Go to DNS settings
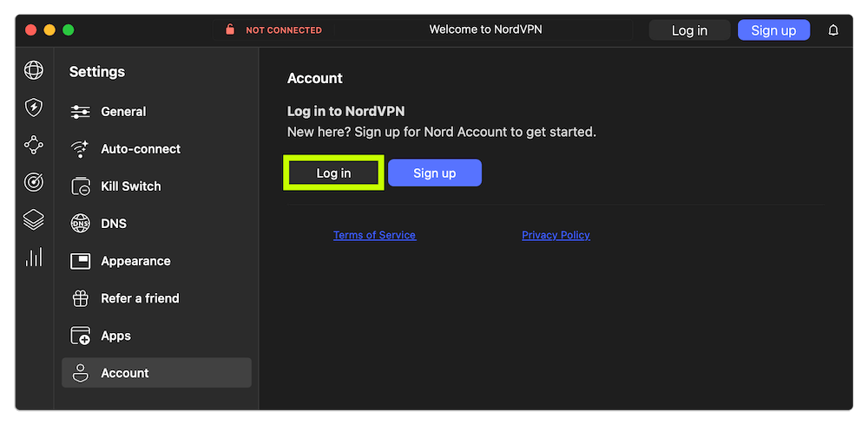Screen dimensions: 868x424 tap(156, 224)
